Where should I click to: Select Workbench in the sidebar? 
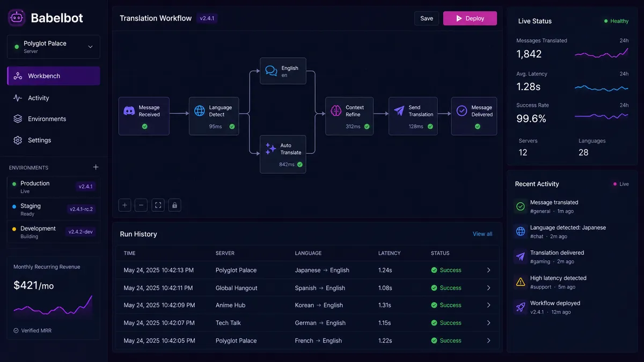(54, 76)
